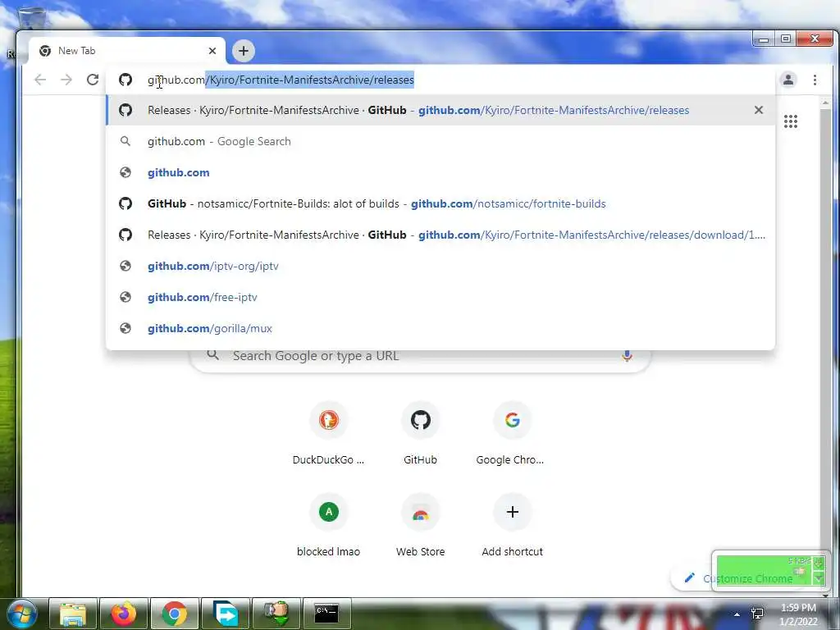Click the scrollbar up arrow
840x630 pixels.
tap(825, 103)
